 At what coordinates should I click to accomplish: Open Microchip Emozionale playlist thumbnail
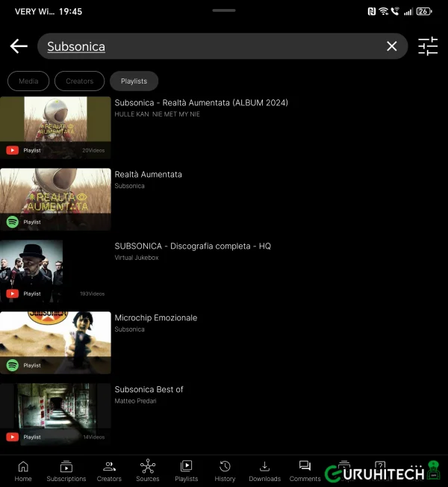[x=55, y=342]
